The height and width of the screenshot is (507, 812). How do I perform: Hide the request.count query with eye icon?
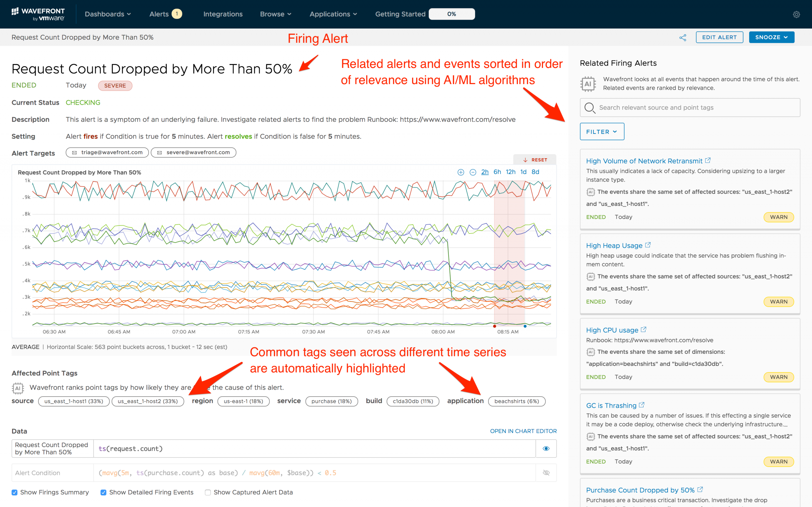[x=546, y=449]
